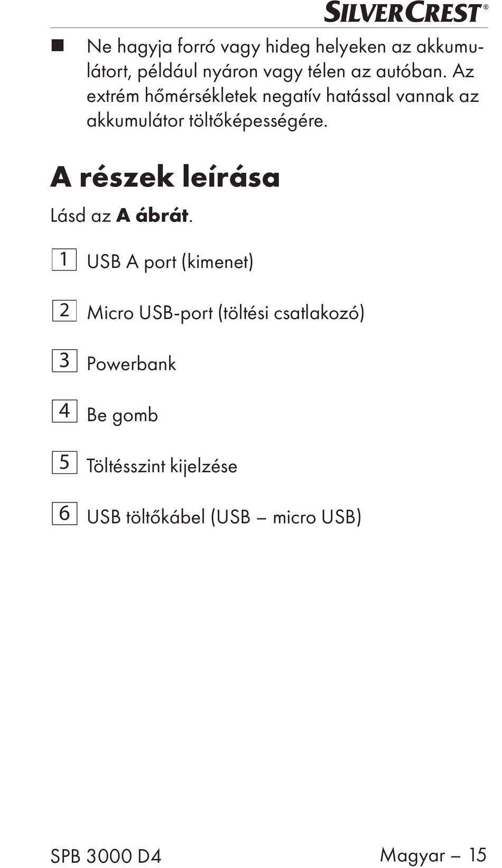Click the boxed number 4 icon

(64, 412)
